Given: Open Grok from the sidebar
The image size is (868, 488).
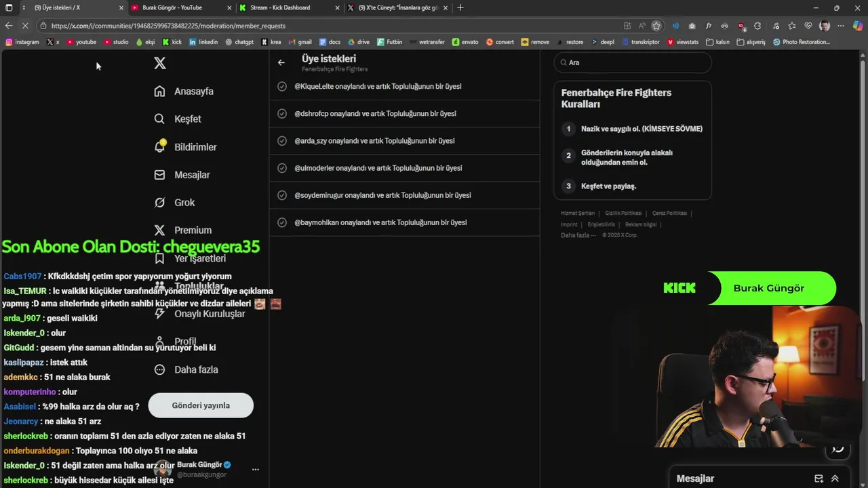Looking at the screenshot, I should pos(174,203).
